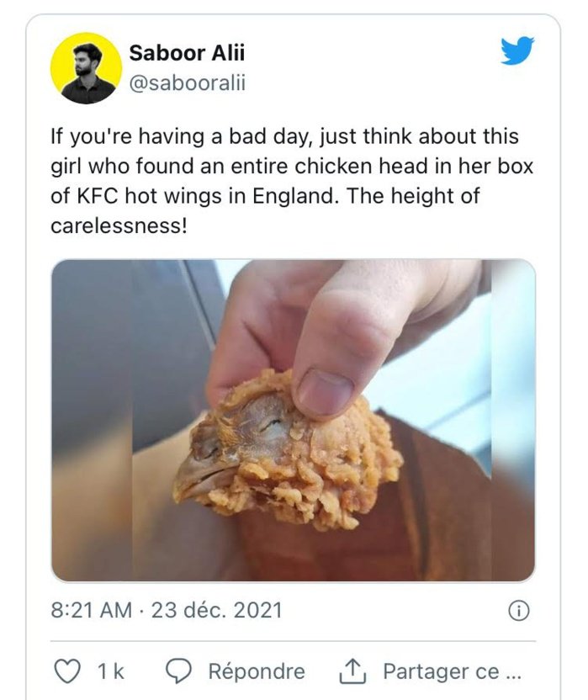
Task: Click the phrase KFC hot wings
Action: 150,196
